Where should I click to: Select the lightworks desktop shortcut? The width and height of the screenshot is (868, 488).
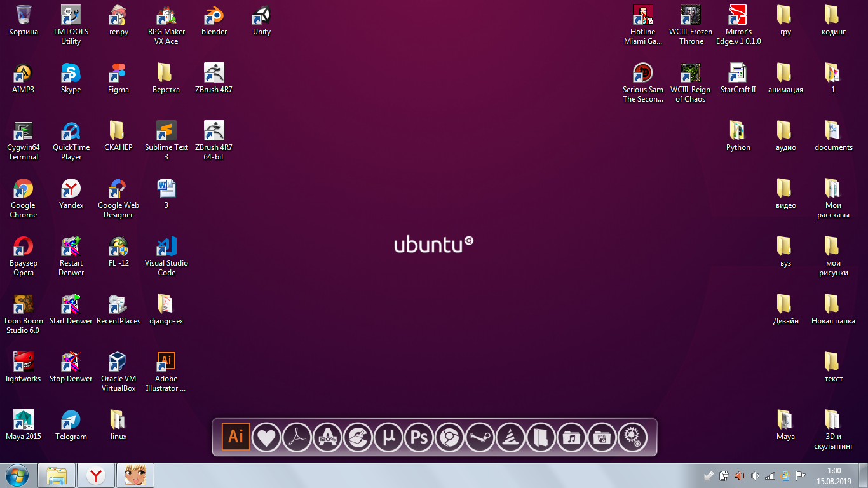[x=24, y=367]
